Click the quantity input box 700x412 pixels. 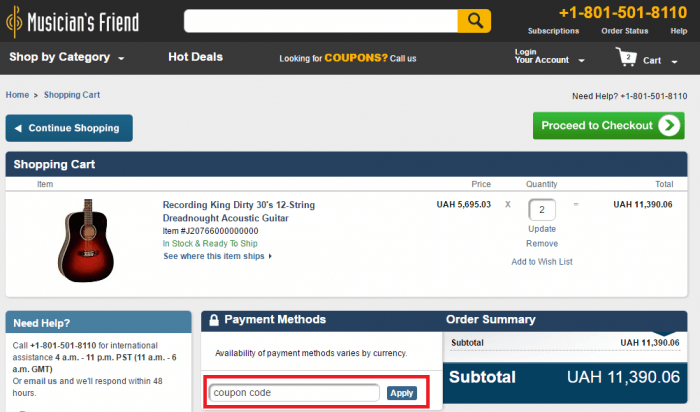(x=542, y=210)
